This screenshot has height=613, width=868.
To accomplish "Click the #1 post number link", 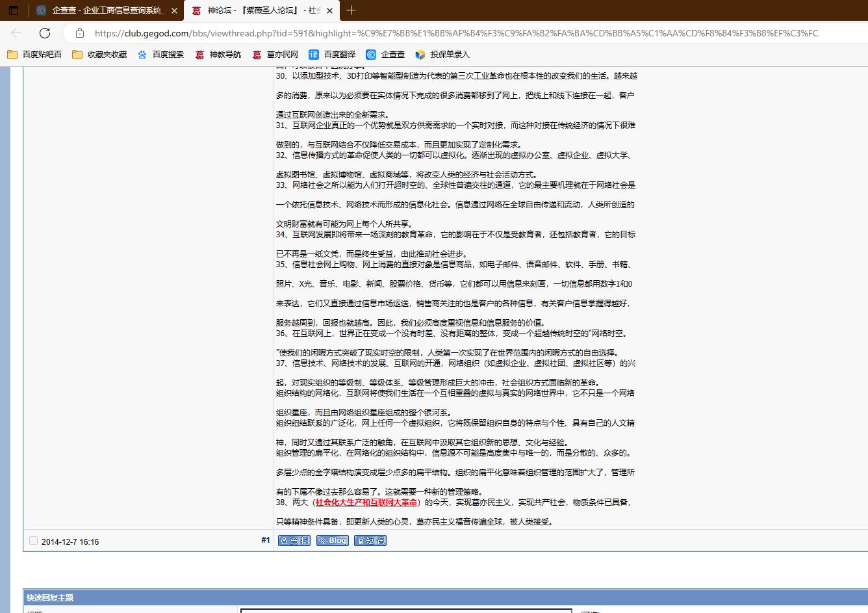I will [265, 540].
